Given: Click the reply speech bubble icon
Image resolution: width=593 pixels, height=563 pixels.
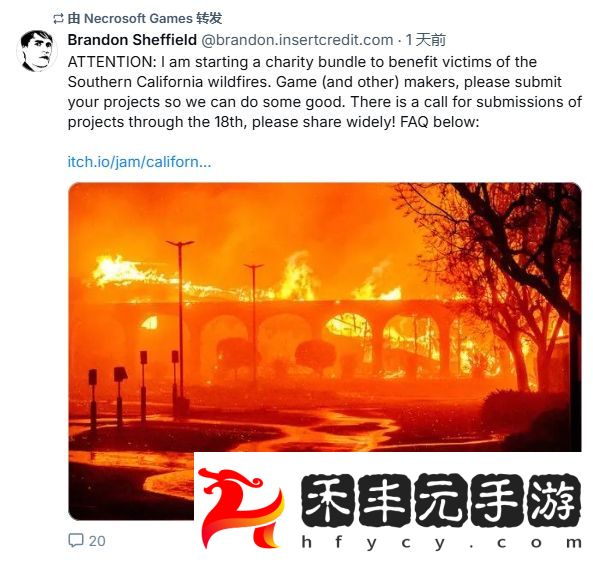Looking at the screenshot, I should 76,540.
